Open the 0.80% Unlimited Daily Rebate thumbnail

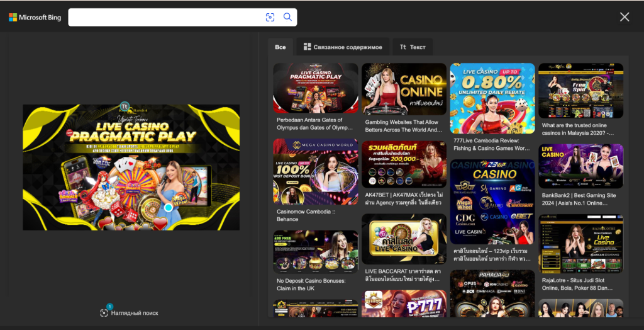pos(492,98)
